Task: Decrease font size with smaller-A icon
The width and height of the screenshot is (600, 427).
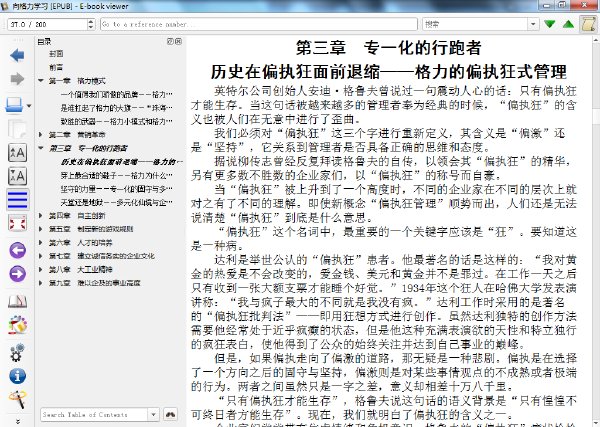Action: [17, 176]
